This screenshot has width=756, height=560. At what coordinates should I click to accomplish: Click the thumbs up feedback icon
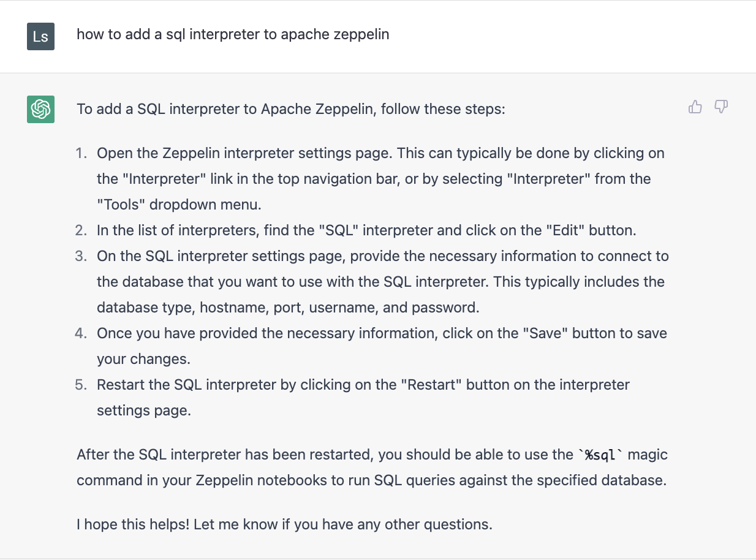695,107
